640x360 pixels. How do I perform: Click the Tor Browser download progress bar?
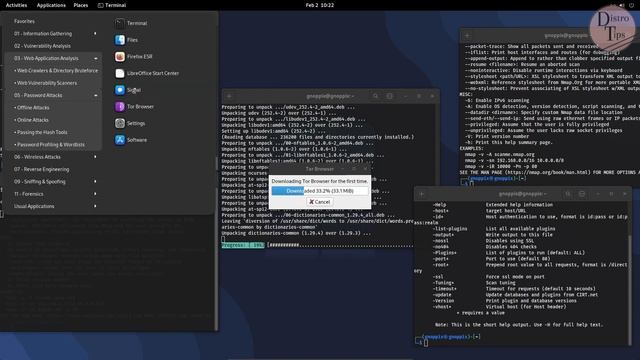pyautogui.click(x=320, y=191)
